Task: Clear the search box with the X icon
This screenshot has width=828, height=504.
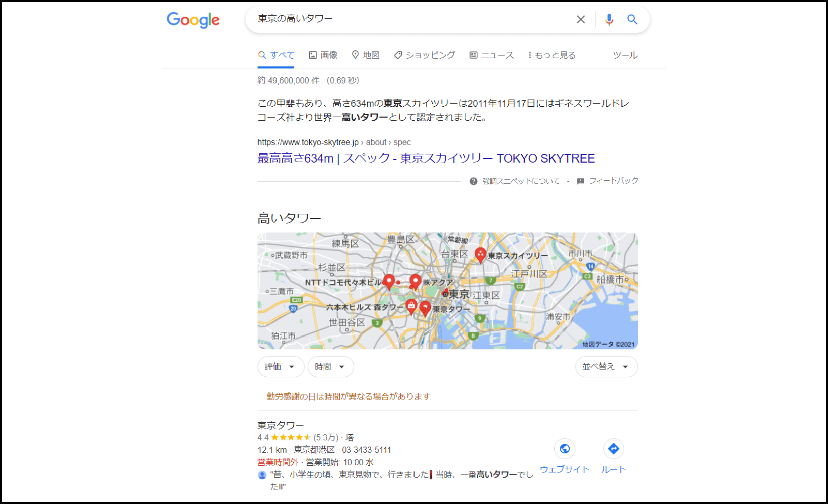Action: coord(581,19)
